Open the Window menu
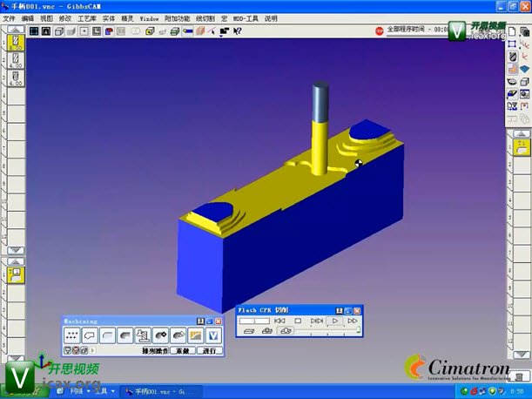 click(149, 18)
